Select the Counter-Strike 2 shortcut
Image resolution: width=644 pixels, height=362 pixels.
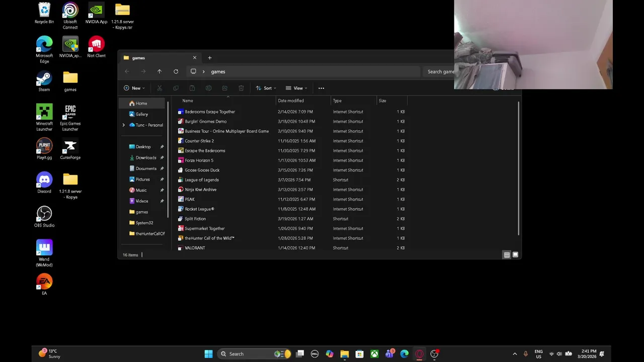[199, 141]
